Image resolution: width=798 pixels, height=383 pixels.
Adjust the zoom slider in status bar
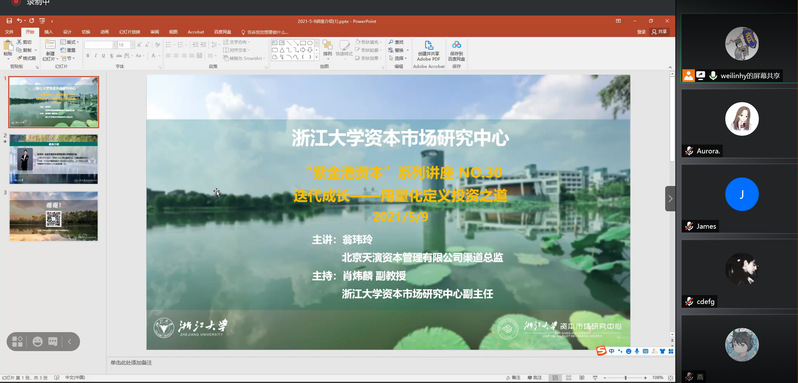tap(625, 377)
